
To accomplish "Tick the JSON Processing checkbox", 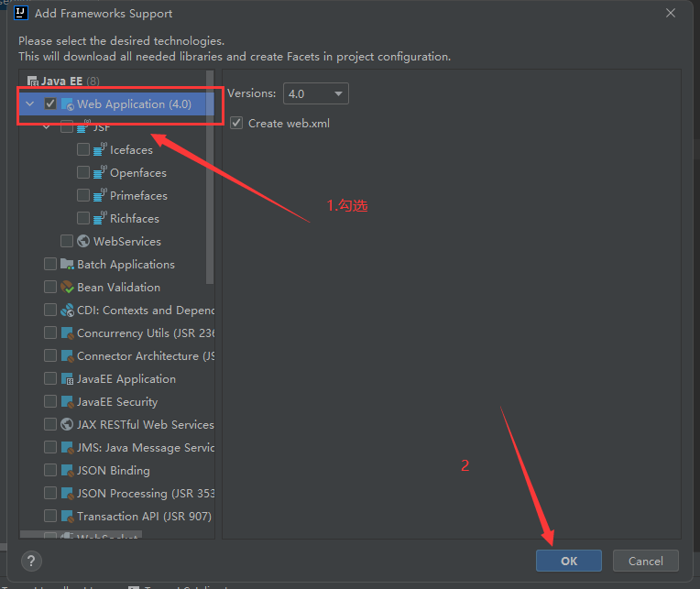I will 50,493.
